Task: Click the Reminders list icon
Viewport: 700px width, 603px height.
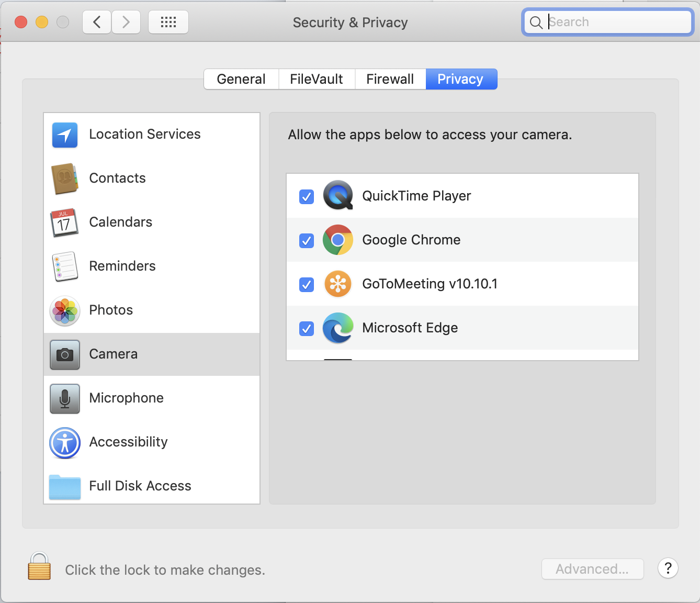Action: [65, 266]
